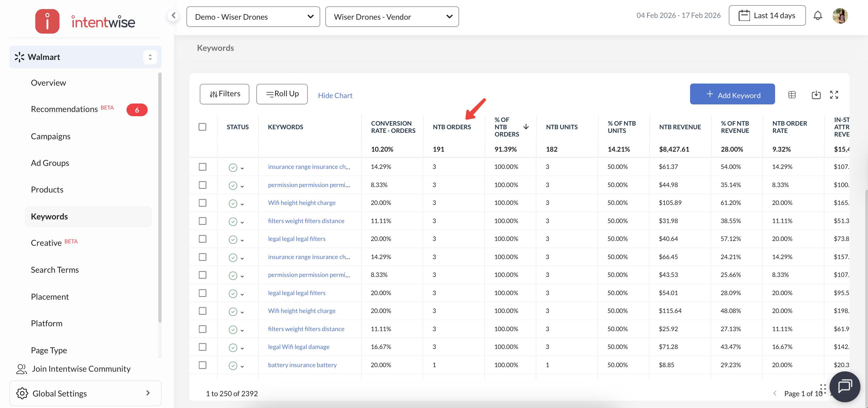Click the sidebar vertical scrollbar
Image resolution: width=868 pixels, height=408 pixels.
click(160, 197)
